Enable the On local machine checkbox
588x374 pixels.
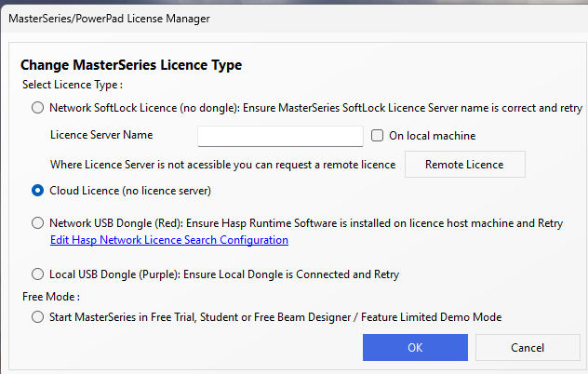coord(378,136)
